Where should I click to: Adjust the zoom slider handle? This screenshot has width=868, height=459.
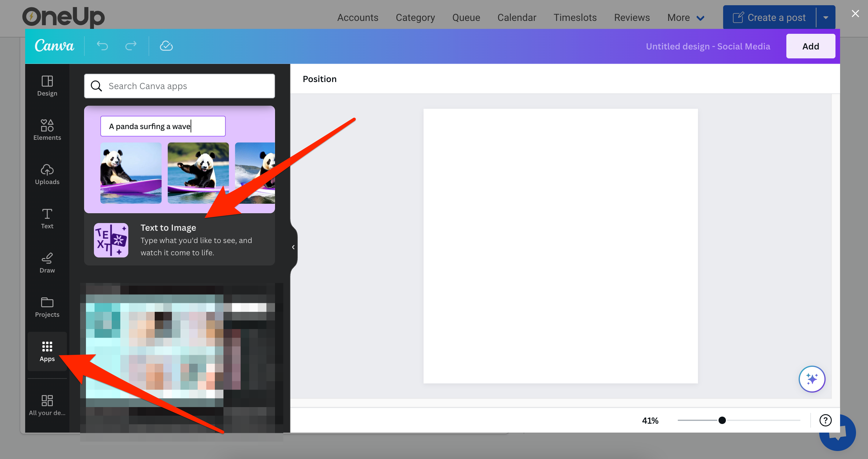pos(722,420)
